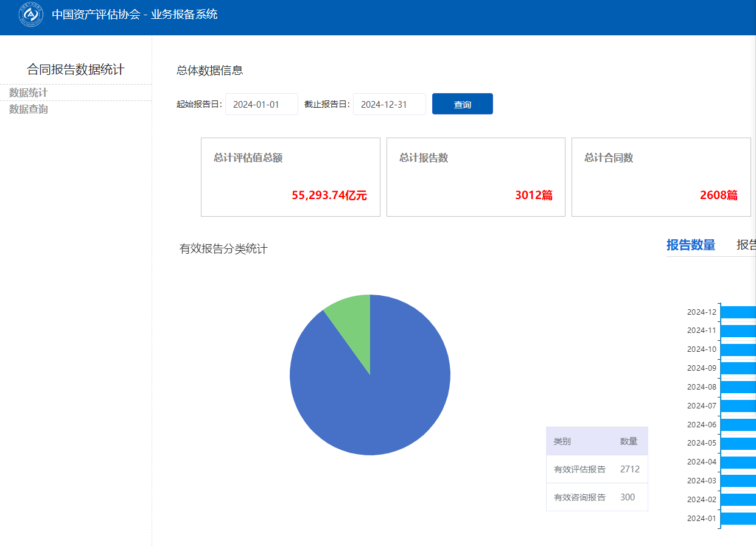
Task: Click the 总计合同数 summary card
Action: point(660,177)
